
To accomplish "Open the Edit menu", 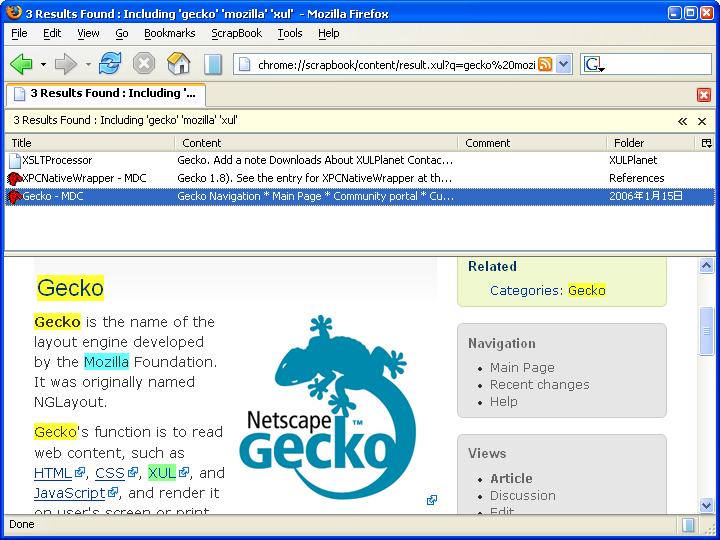I will coord(52,34).
